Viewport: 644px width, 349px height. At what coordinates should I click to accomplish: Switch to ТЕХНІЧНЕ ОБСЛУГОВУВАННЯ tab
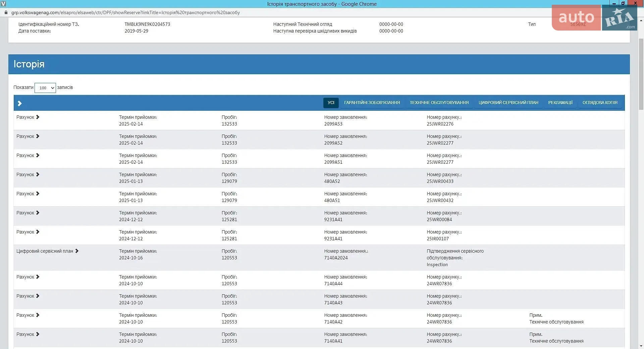(439, 103)
